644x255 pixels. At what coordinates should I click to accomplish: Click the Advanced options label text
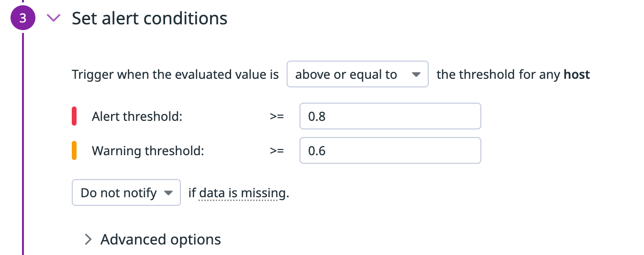(x=161, y=239)
